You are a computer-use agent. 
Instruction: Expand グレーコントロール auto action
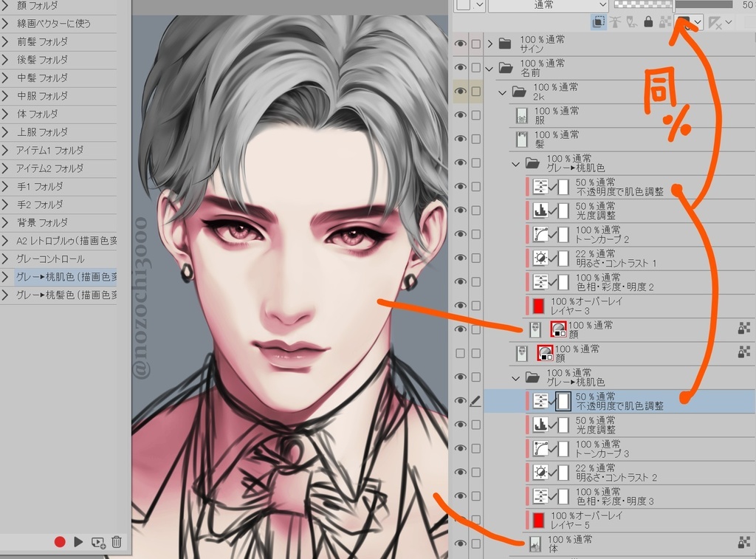[x=5, y=259]
